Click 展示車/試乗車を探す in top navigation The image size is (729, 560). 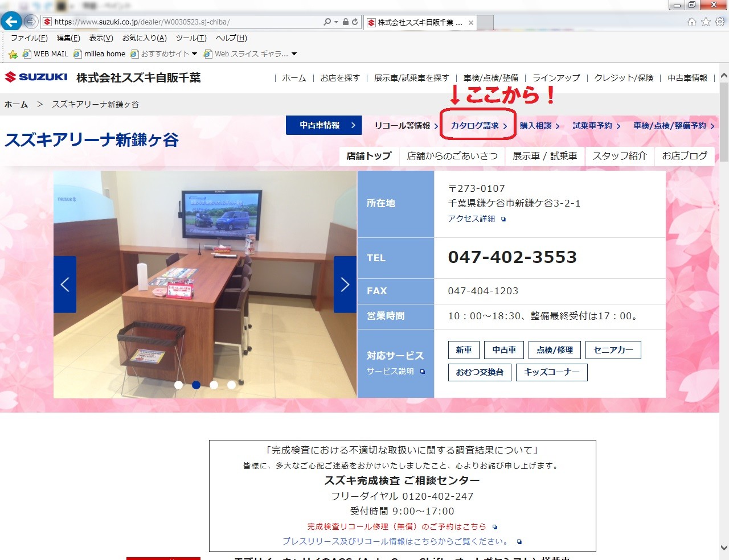tap(411, 78)
